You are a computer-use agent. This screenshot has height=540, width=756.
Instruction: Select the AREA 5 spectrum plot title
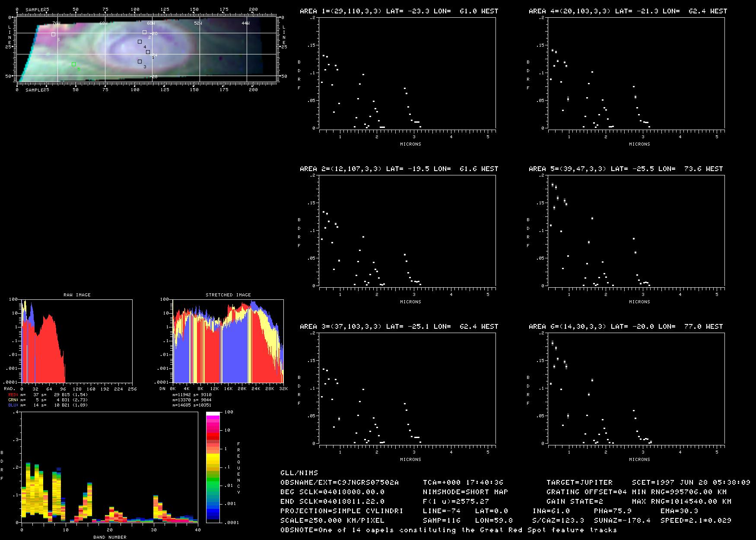coord(626,169)
